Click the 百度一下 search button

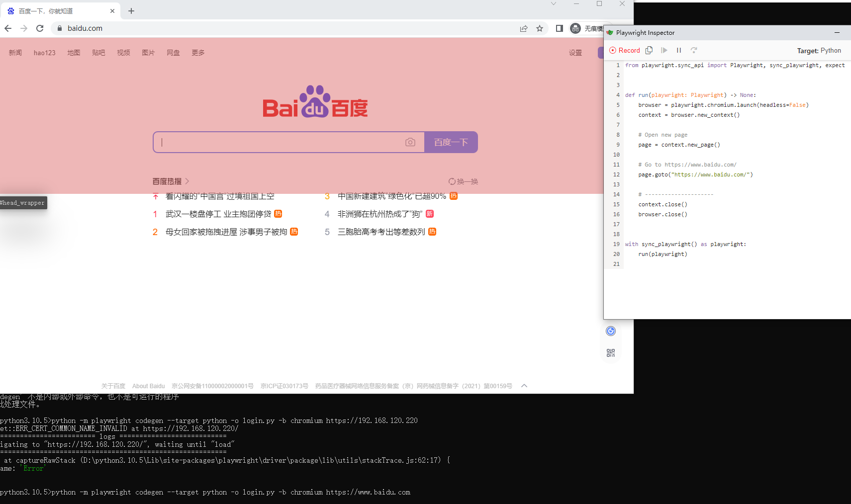451,142
